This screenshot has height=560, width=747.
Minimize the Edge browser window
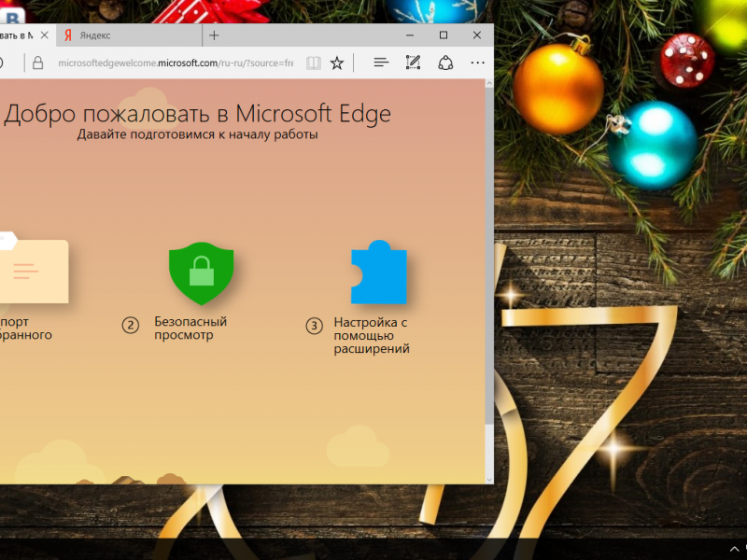tap(410, 35)
